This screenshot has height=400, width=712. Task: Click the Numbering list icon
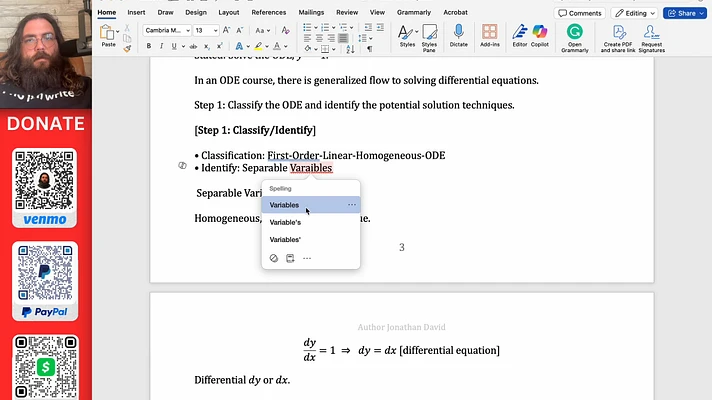pos(325,28)
